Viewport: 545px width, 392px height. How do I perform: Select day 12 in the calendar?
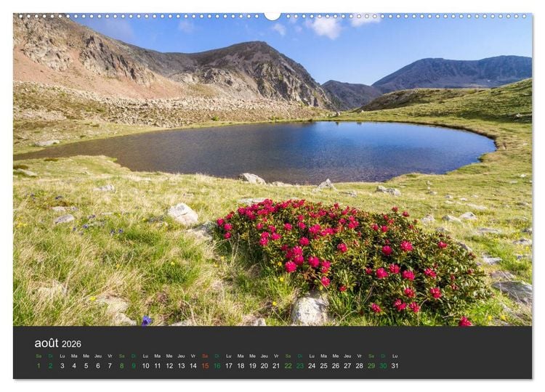point(169,366)
